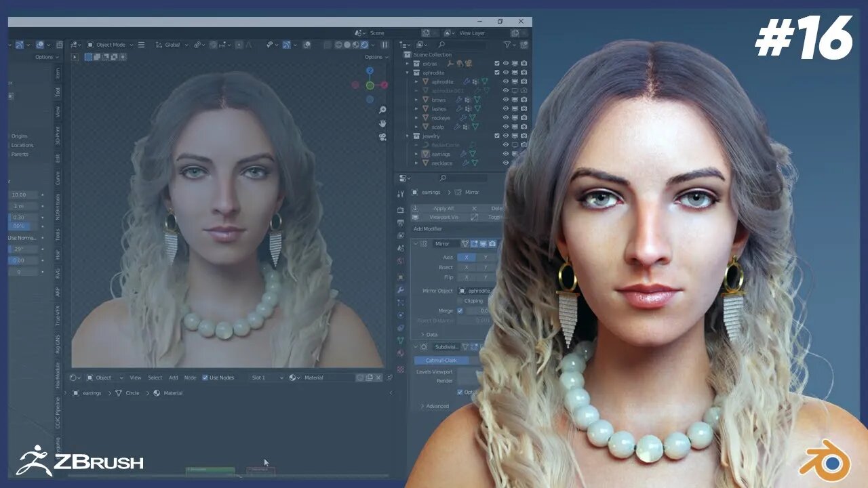The image size is (868, 488).
Task: Open the Slot 1 material slot dropdown
Action: [x=266, y=378]
